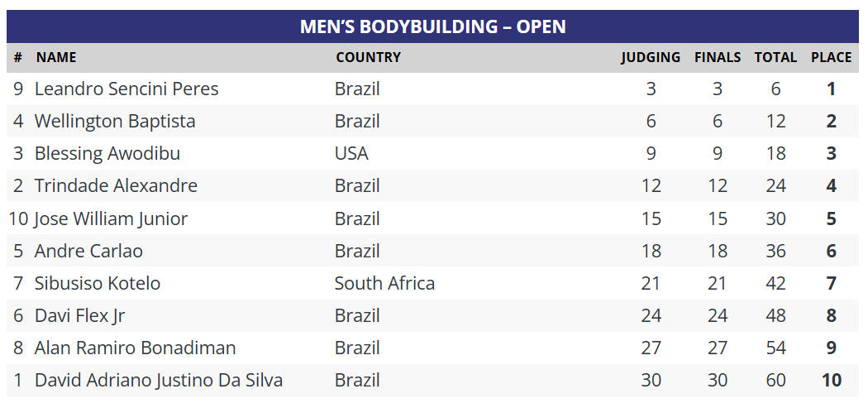This screenshot has height=408, width=868.
Task: Click Blessing Awodibu in the table
Action: pos(107,154)
